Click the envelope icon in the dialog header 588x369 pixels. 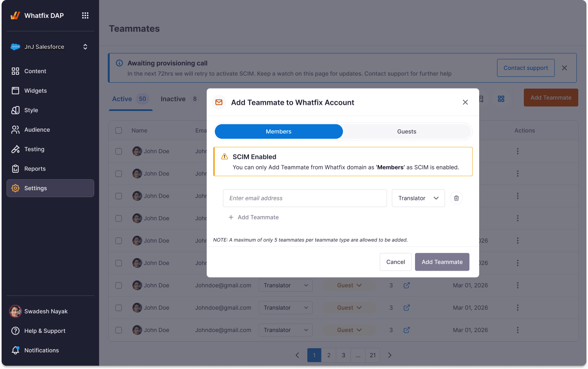[219, 102]
